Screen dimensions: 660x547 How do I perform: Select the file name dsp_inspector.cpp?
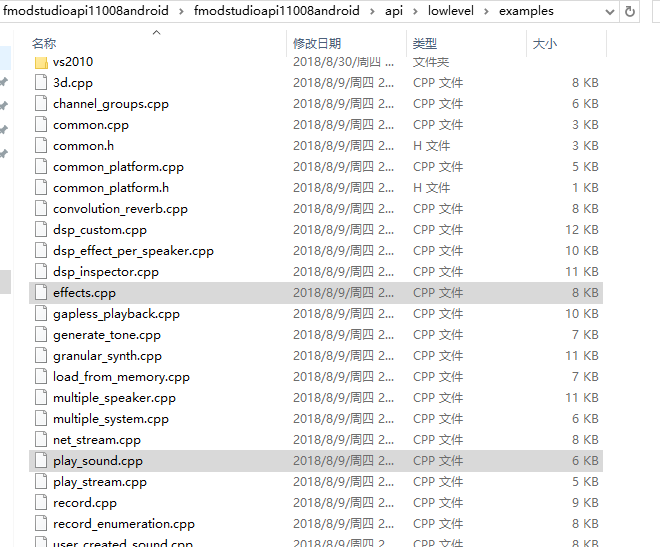[106, 272]
